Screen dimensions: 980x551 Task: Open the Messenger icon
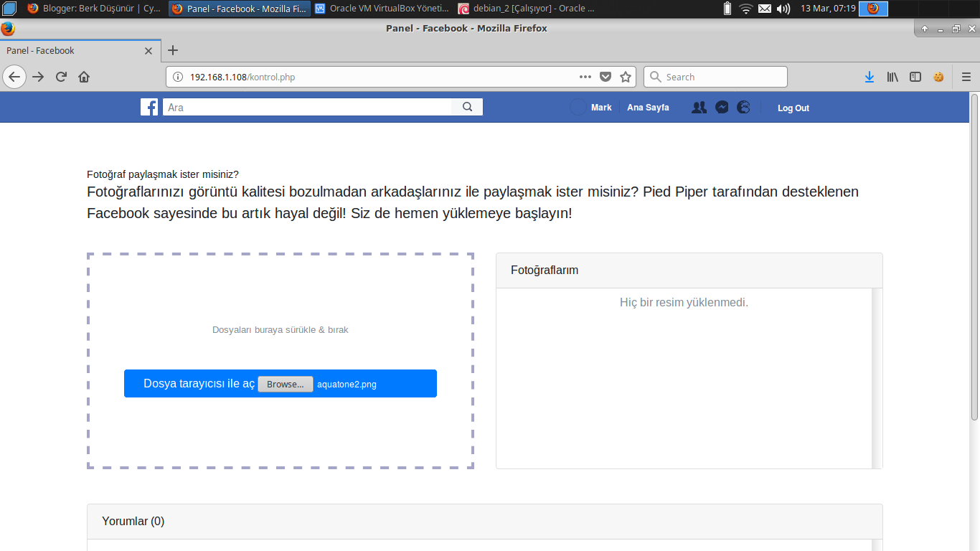click(722, 107)
